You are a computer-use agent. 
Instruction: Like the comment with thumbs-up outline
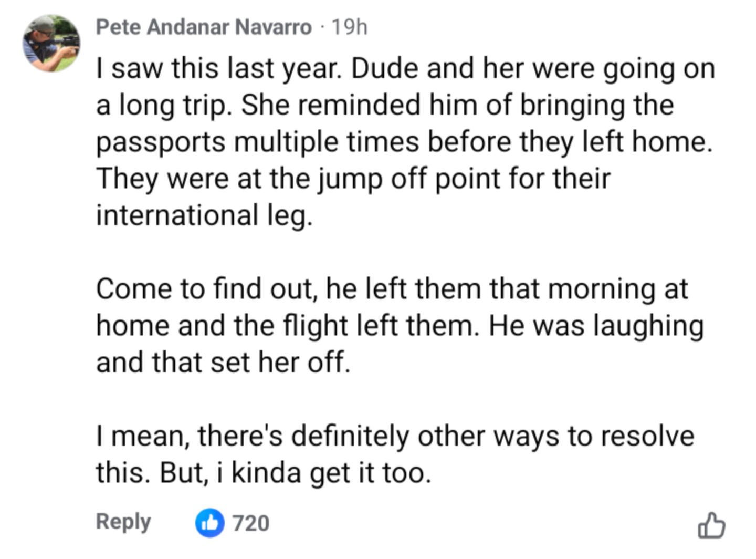[711, 525]
